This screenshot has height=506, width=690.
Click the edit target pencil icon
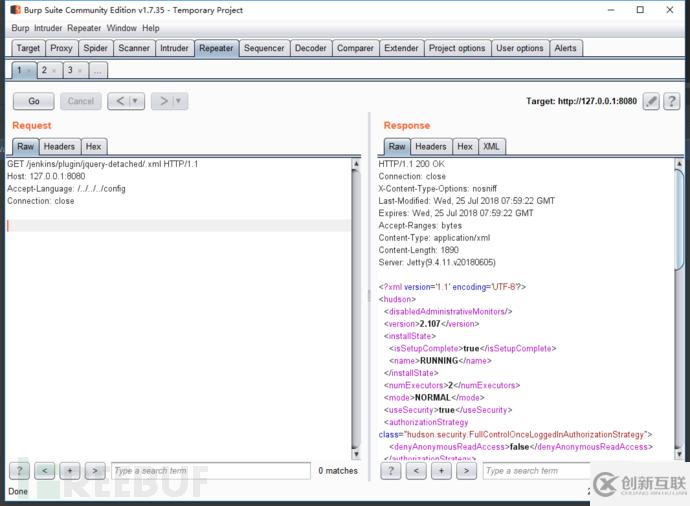(x=651, y=101)
